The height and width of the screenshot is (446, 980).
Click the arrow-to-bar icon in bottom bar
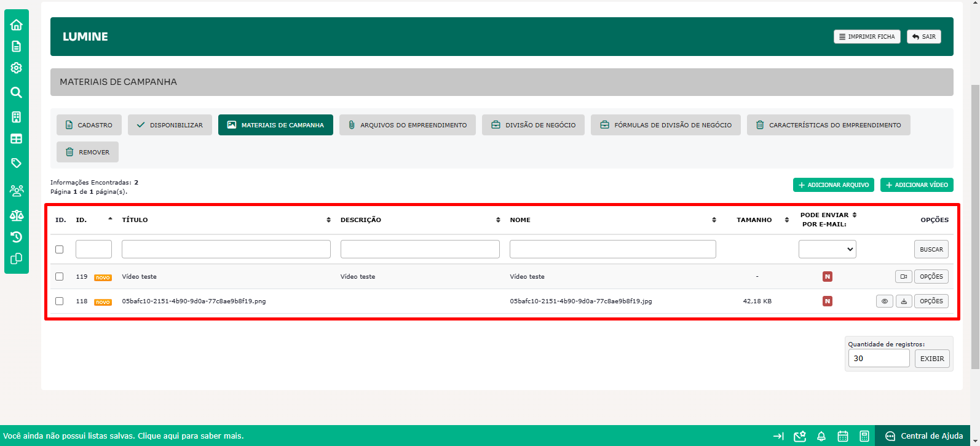(x=778, y=436)
